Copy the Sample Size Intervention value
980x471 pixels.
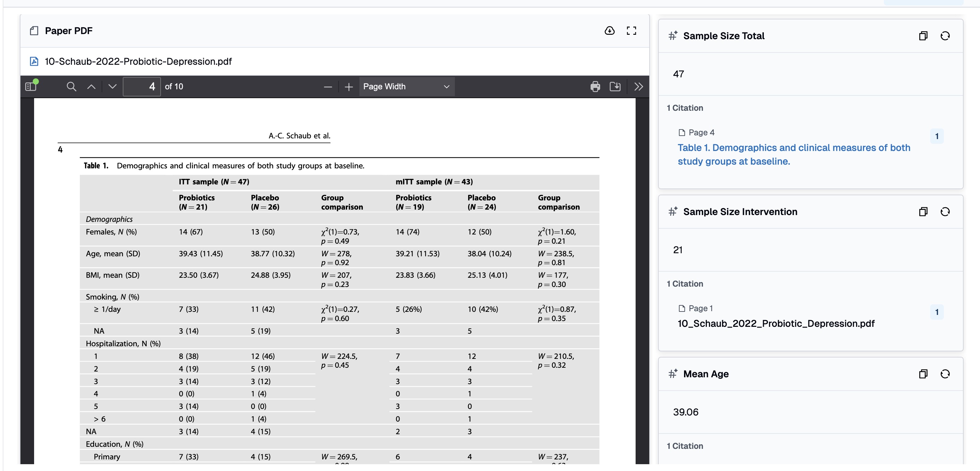click(923, 212)
